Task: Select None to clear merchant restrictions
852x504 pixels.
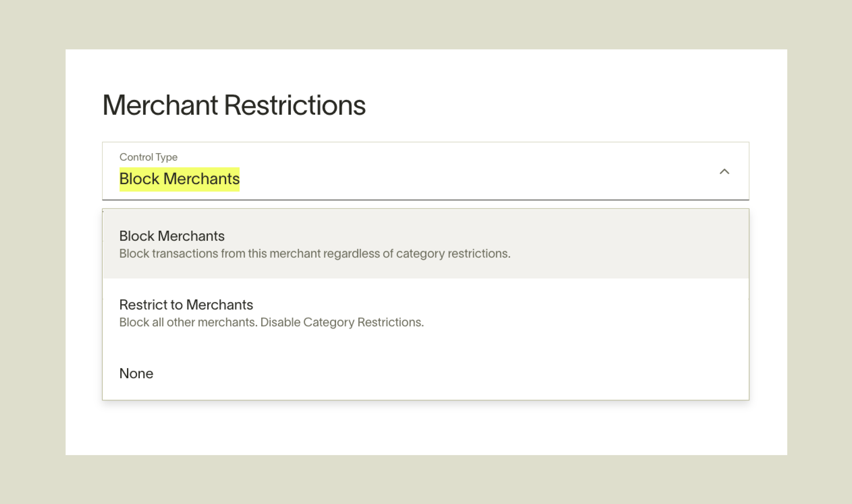Action: (136, 373)
